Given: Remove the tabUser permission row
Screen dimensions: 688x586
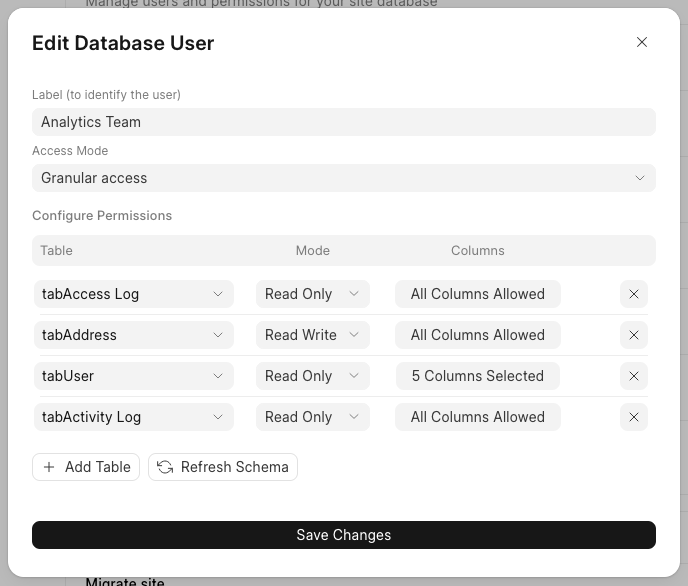Looking at the screenshot, I should coord(633,376).
